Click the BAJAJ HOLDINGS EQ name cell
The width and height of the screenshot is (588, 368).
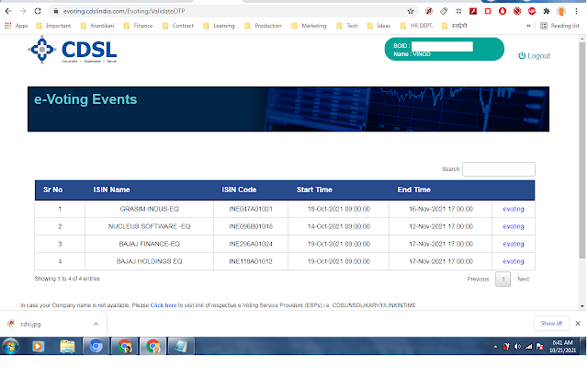(x=149, y=261)
